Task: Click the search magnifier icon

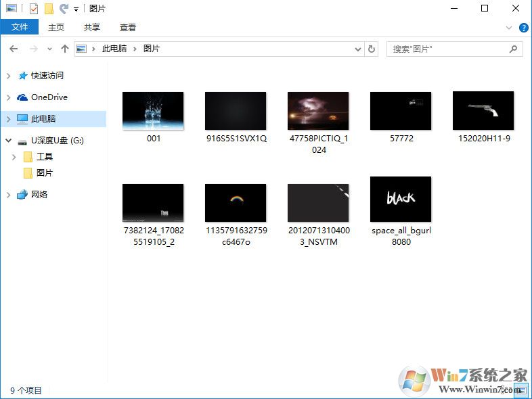Action: pos(513,49)
